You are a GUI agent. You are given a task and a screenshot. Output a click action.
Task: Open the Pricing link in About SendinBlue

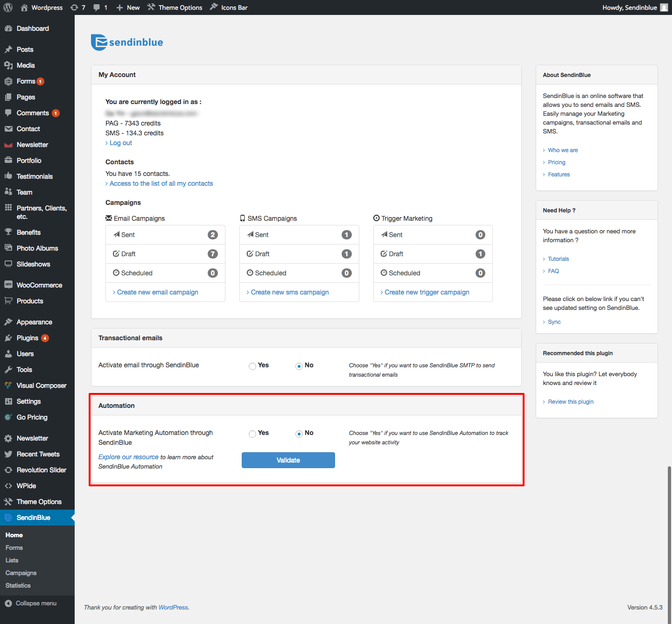pos(557,162)
